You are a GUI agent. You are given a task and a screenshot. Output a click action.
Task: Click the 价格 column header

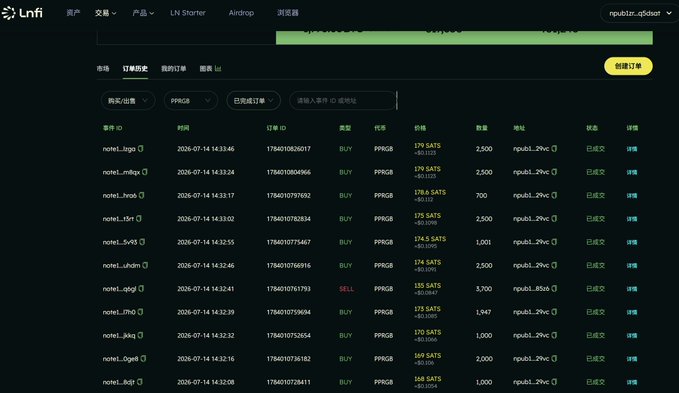pyautogui.click(x=420, y=128)
